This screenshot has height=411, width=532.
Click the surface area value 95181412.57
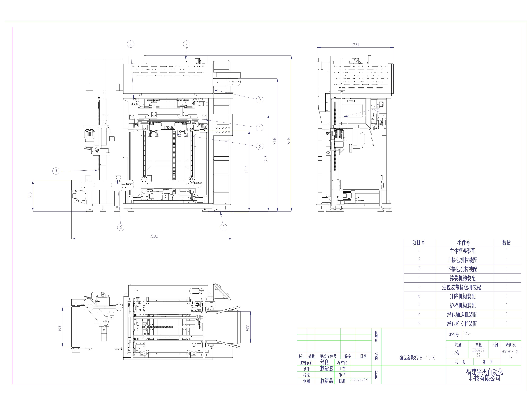pos(510,354)
